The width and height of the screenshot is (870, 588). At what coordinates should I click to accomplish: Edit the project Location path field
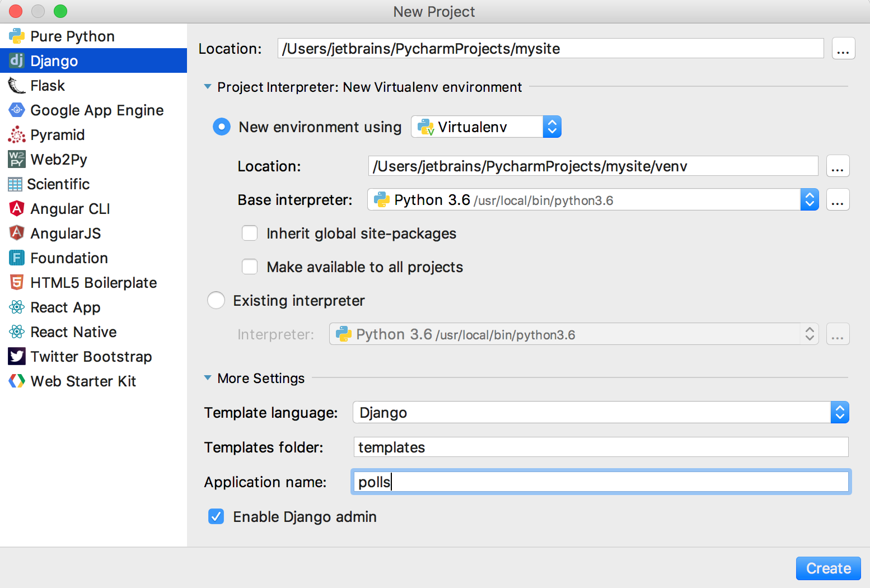click(x=551, y=49)
